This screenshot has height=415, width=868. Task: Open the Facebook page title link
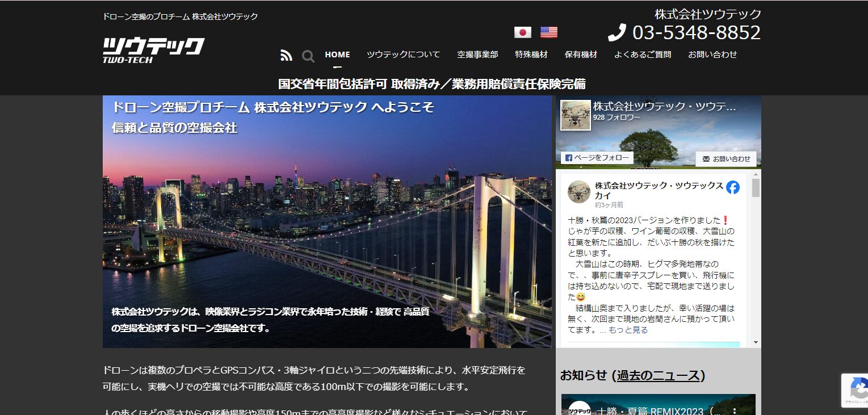point(664,106)
